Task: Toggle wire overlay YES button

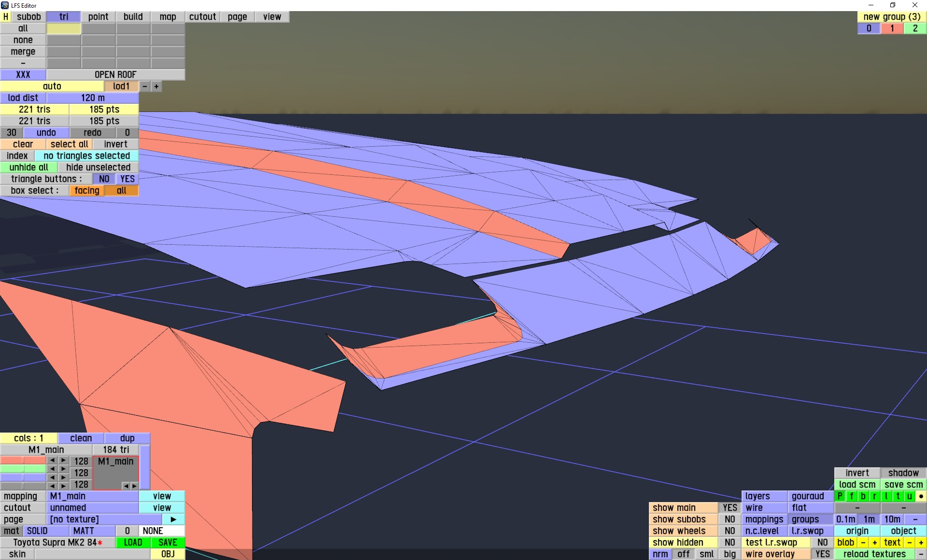Action: [822, 554]
